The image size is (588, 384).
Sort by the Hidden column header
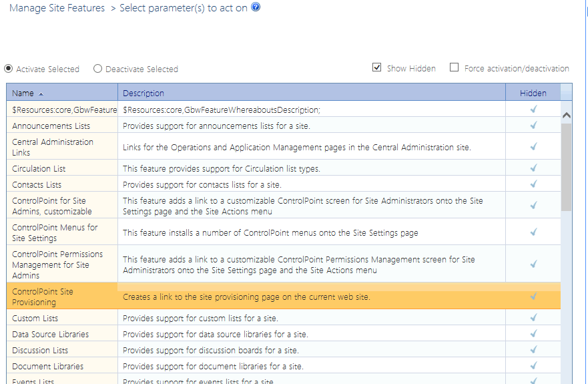click(x=533, y=93)
